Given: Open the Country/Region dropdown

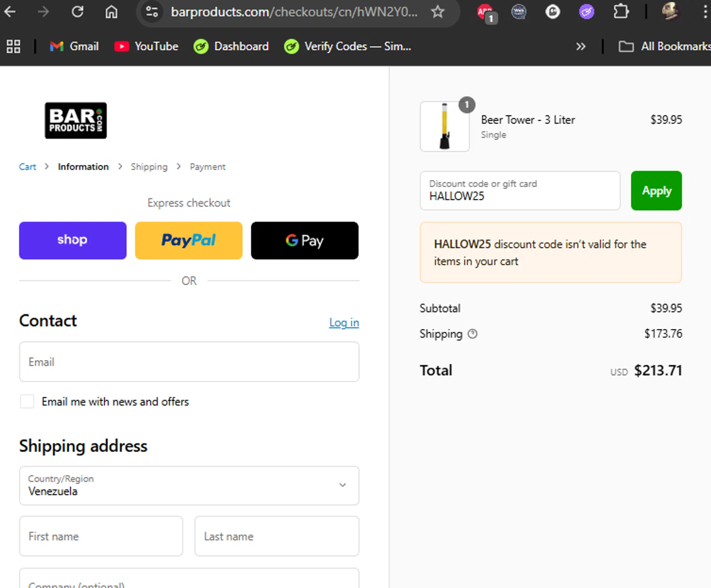Looking at the screenshot, I should 189,486.
